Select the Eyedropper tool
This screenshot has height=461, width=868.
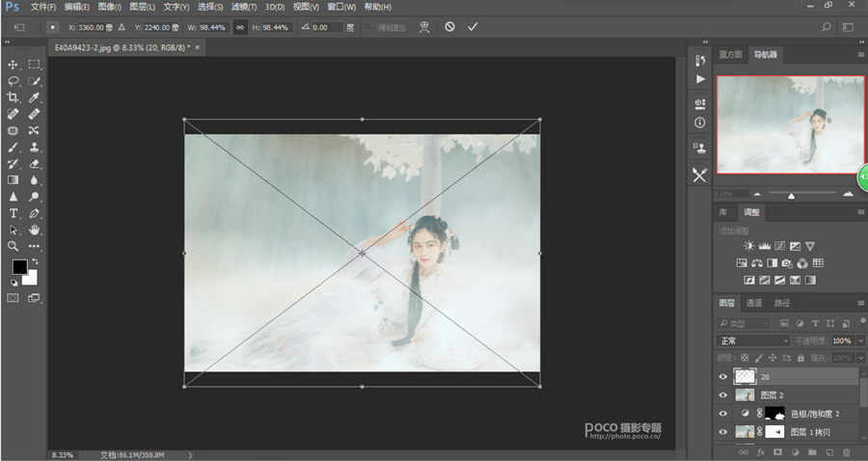click(x=35, y=97)
